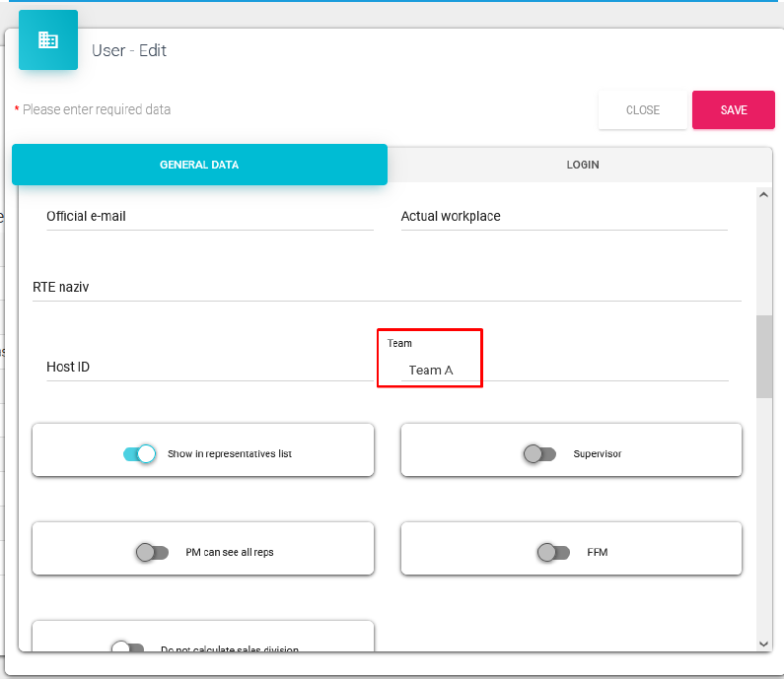Open the Actual workplace dropdown

tap(563, 217)
